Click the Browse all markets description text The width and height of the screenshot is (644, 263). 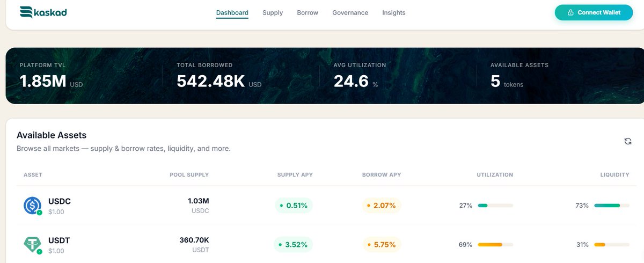[123, 148]
